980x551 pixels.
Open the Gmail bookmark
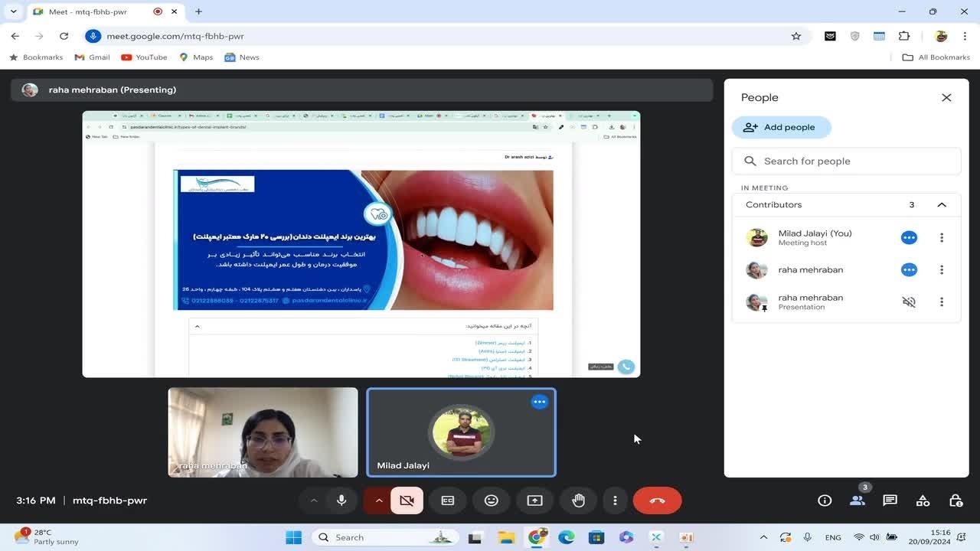coord(92,57)
